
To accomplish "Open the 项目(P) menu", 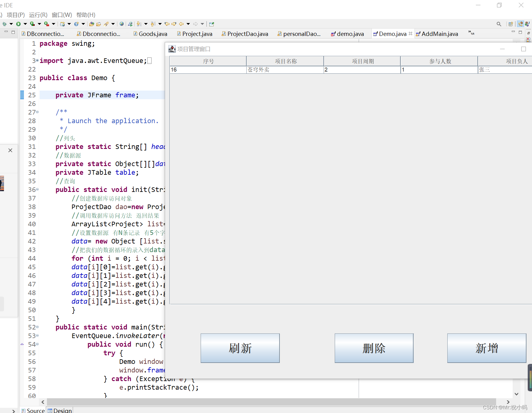I will (16, 15).
